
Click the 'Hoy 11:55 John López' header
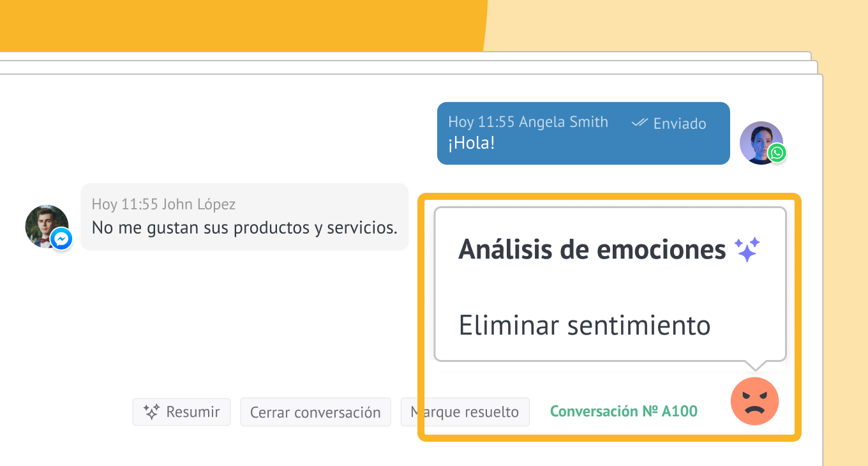coord(163,204)
